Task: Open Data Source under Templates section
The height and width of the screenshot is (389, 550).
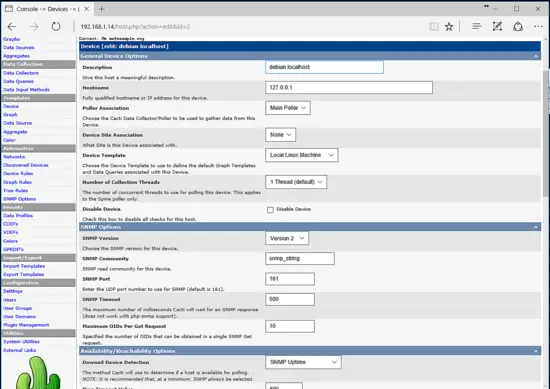Action: click(x=18, y=123)
